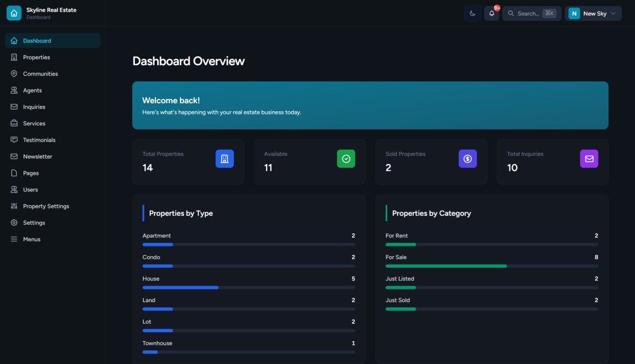
Task: Click the Dashboard home icon in sidebar
Action: point(14,41)
